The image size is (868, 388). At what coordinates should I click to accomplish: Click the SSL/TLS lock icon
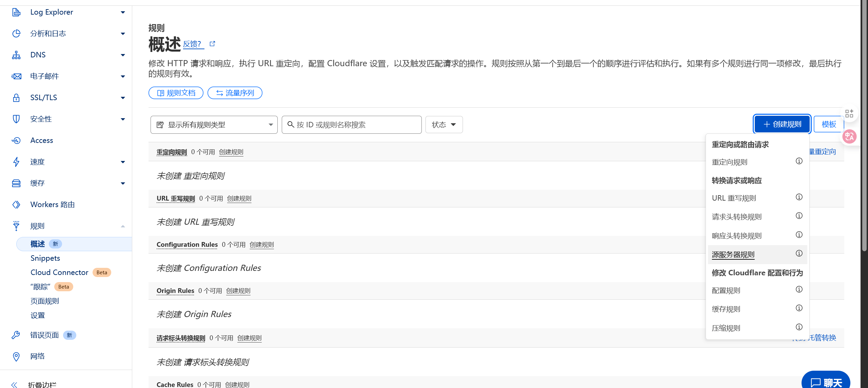[x=16, y=98]
